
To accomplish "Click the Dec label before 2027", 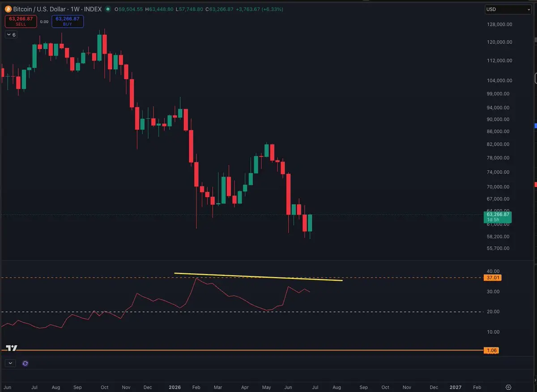I will pyautogui.click(x=434, y=387).
